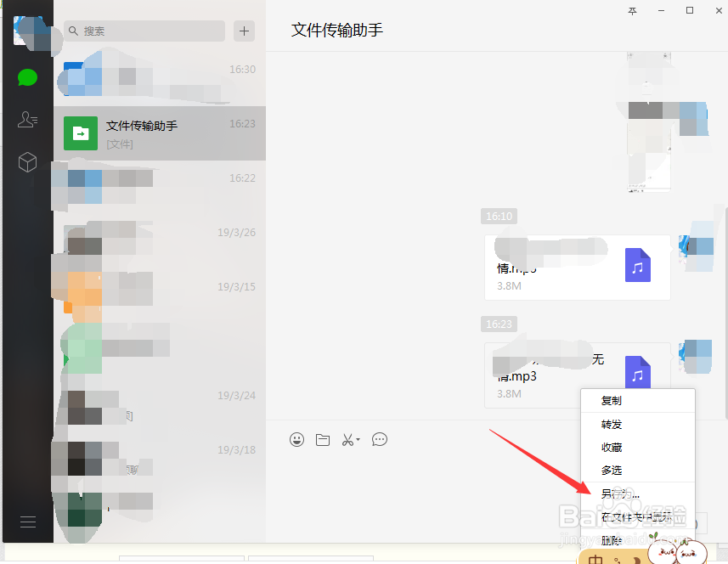
Task: Select the screenshot scissors tool
Action: (x=347, y=439)
